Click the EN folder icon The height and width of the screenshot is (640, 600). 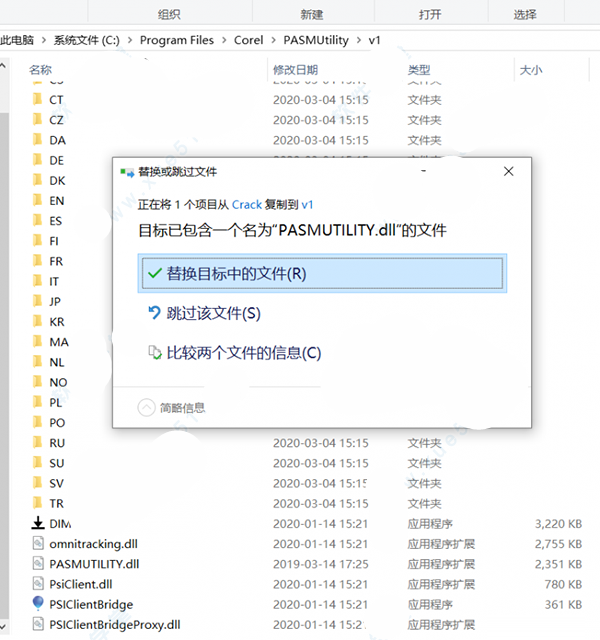(x=37, y=200)
